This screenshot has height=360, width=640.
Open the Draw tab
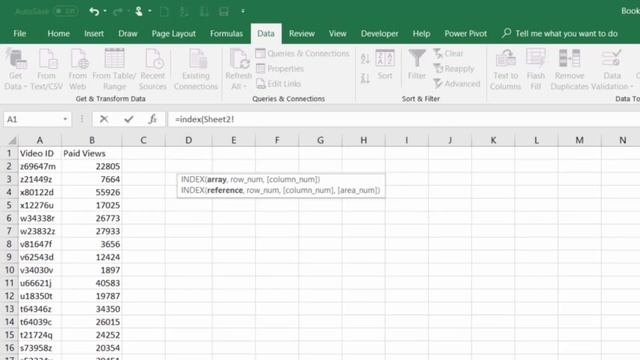(x=128, y=33)
